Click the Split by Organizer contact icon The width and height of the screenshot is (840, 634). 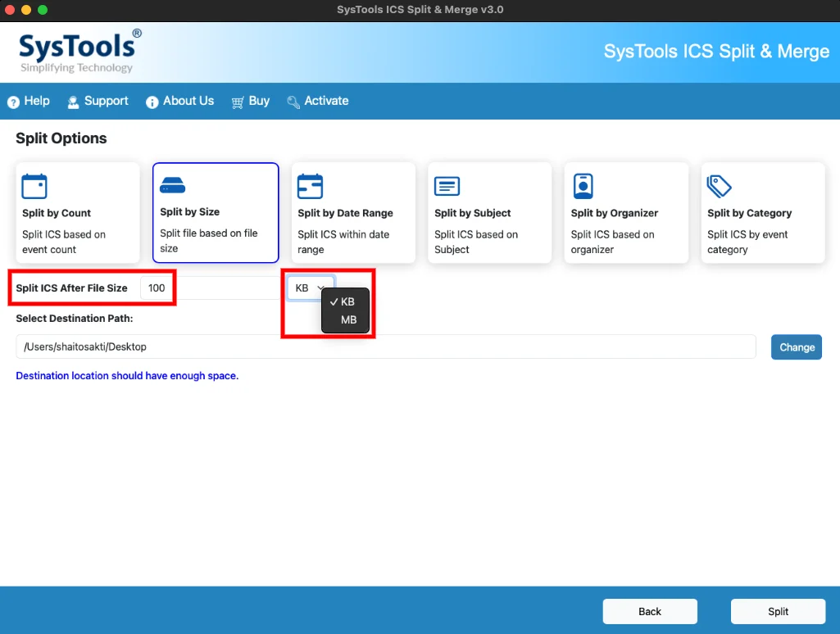(x=583, y=186)
